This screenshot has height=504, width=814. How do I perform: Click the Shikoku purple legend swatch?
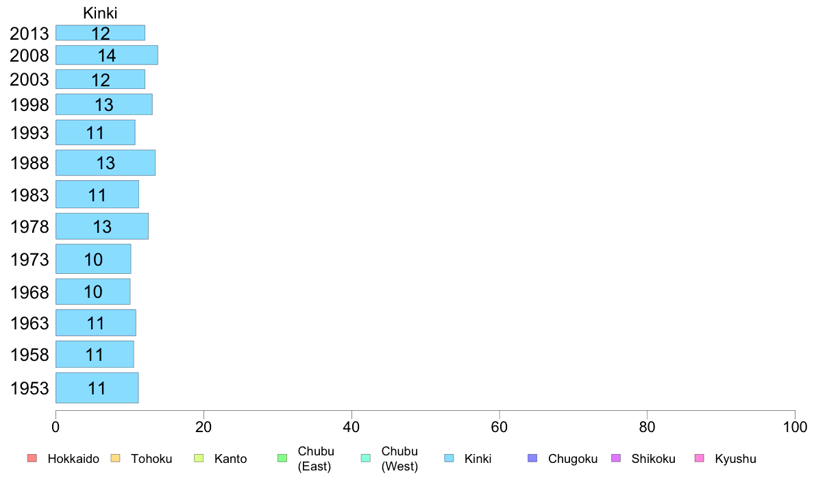pyautogui.click(x=615, y=458)
